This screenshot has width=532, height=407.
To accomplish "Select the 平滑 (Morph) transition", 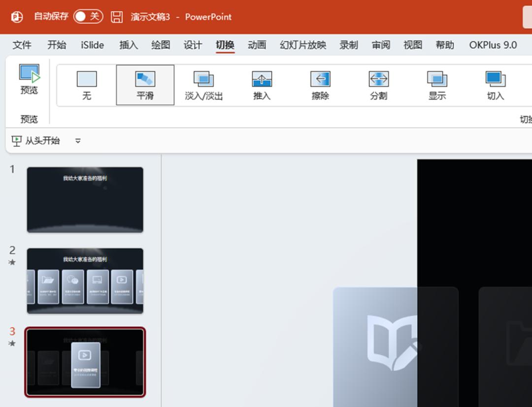I will [x=145, y=85].
